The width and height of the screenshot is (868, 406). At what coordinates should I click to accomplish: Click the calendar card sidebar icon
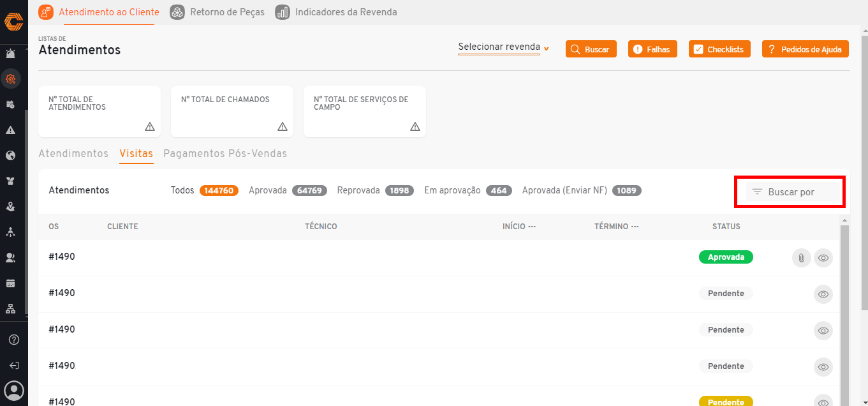[x=11, y=283]
